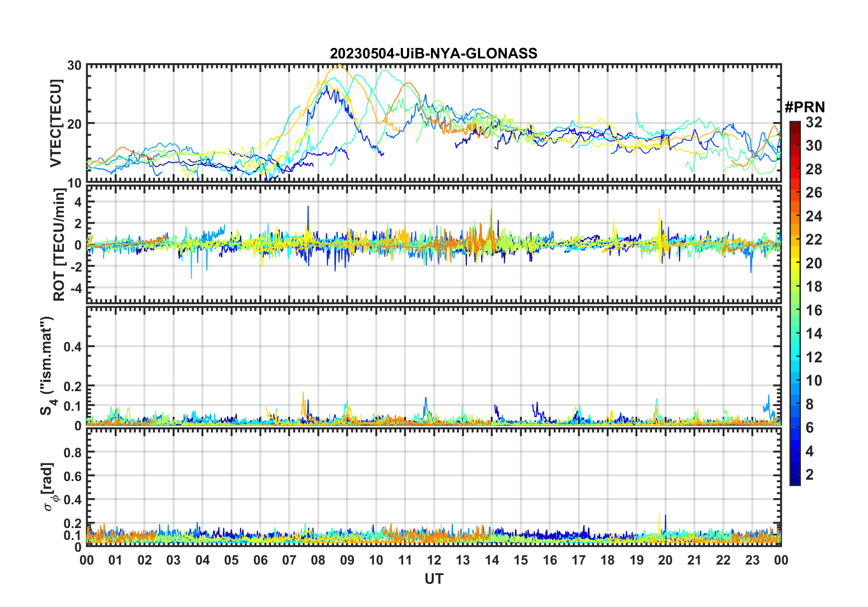The image size is (868, 607).
Task: Click UT axis hour label 15
Action: (x=521, y=560)
